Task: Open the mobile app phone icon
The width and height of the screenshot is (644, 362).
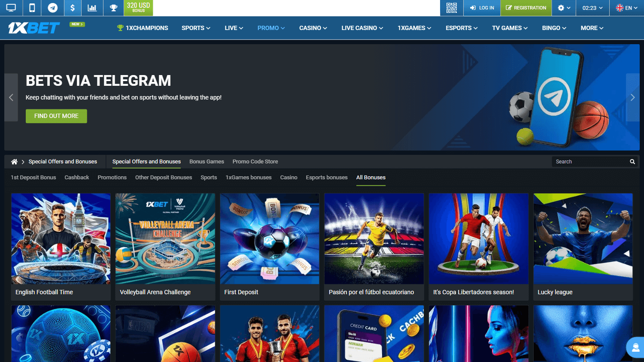Action: click(32, 8)
